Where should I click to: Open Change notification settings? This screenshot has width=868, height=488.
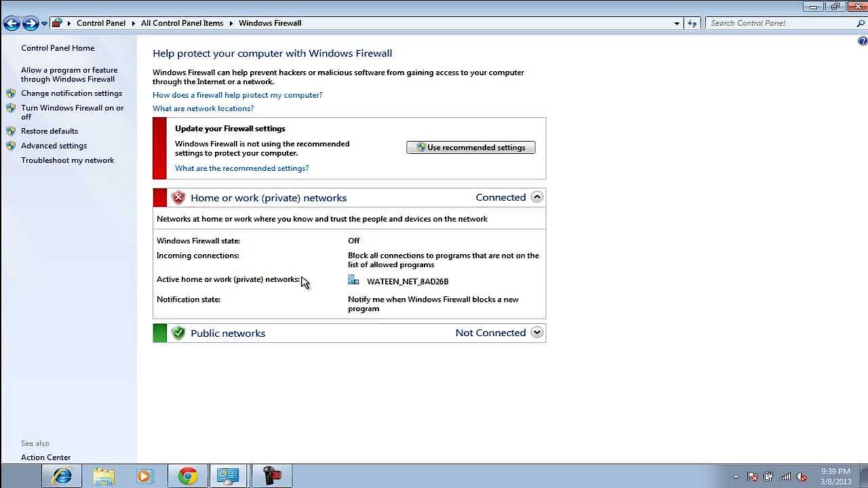[71, 93]
